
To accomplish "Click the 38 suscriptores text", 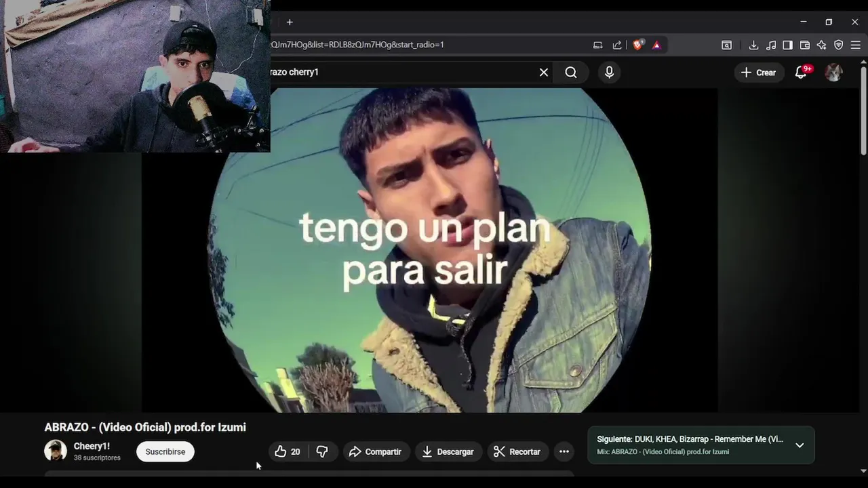I will 97,458.
